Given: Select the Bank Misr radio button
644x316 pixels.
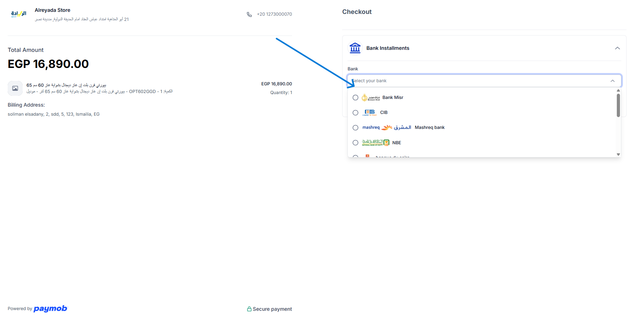Looking at the screenshot, I should 355,98.
